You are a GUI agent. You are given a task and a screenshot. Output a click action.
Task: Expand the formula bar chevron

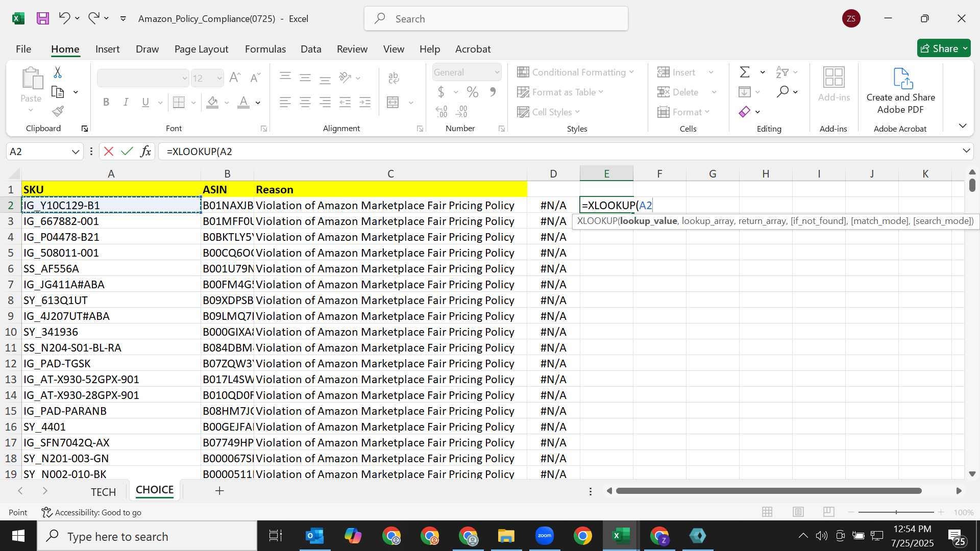966,151
